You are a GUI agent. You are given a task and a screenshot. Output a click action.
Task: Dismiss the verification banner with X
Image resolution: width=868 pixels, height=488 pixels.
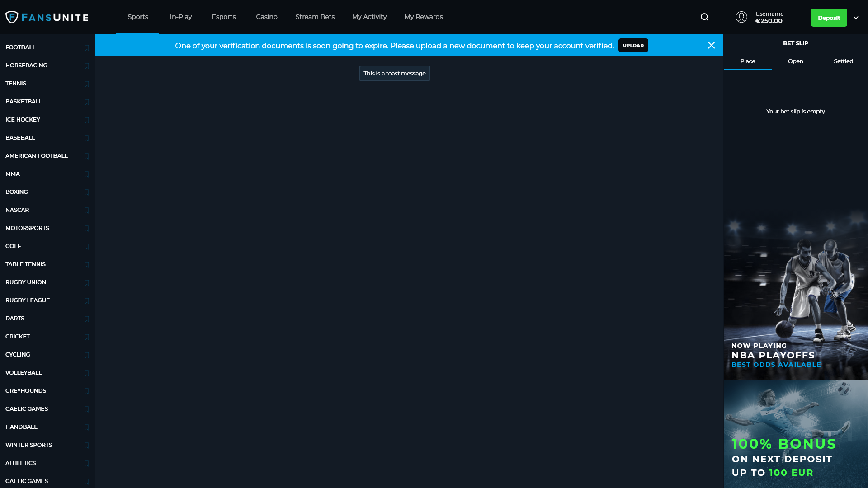click(x=711, y=45)
